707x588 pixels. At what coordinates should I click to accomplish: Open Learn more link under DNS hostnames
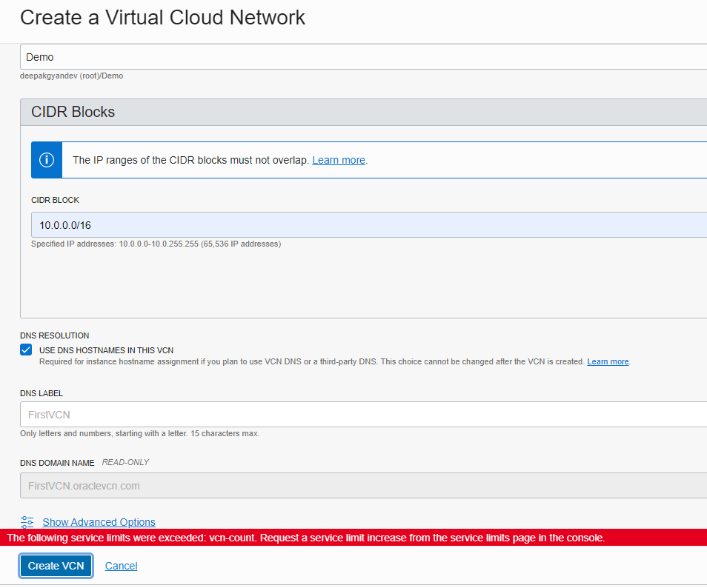tap(608, 362)
